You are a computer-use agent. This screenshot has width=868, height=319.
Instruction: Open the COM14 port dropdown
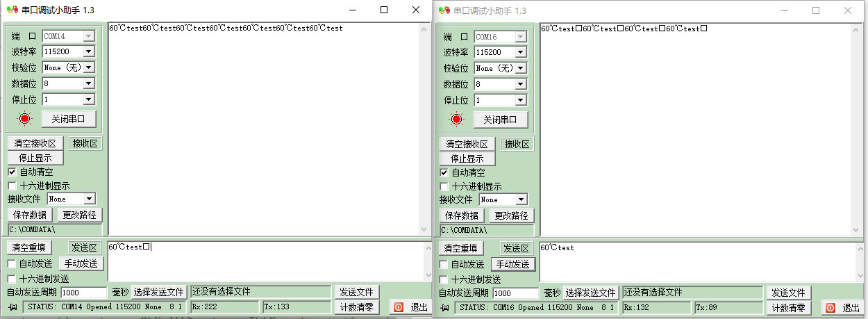[x=88, y=35]
